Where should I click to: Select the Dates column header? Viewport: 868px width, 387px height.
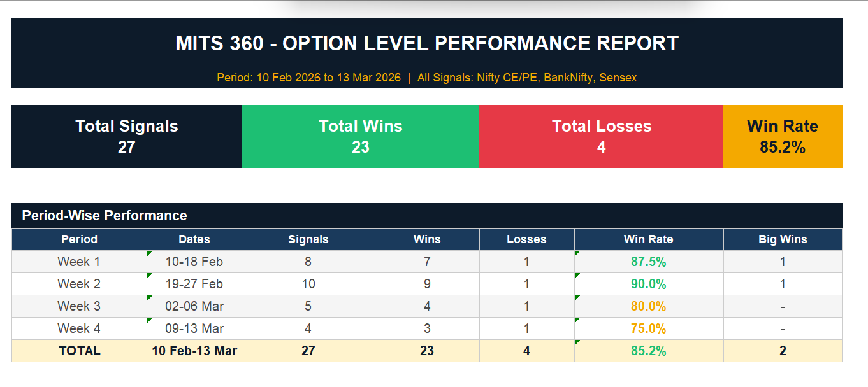click(x=194, y=239)
